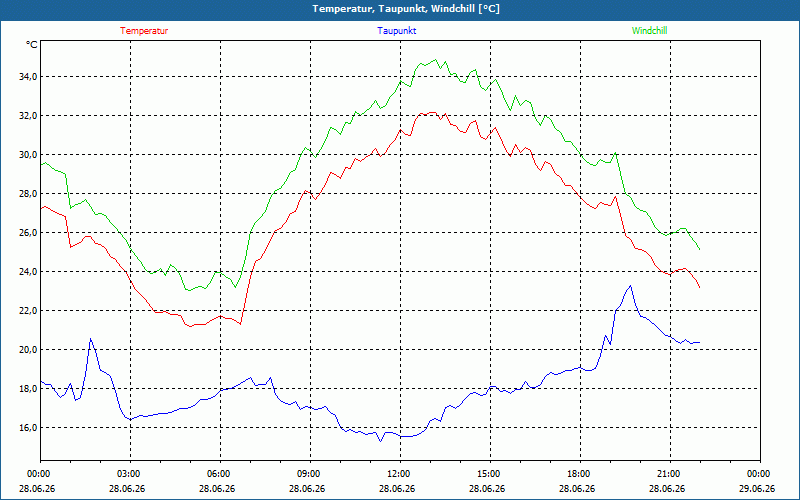
Task: Click the 26,0 y-axis value
Action: point(28,233)
